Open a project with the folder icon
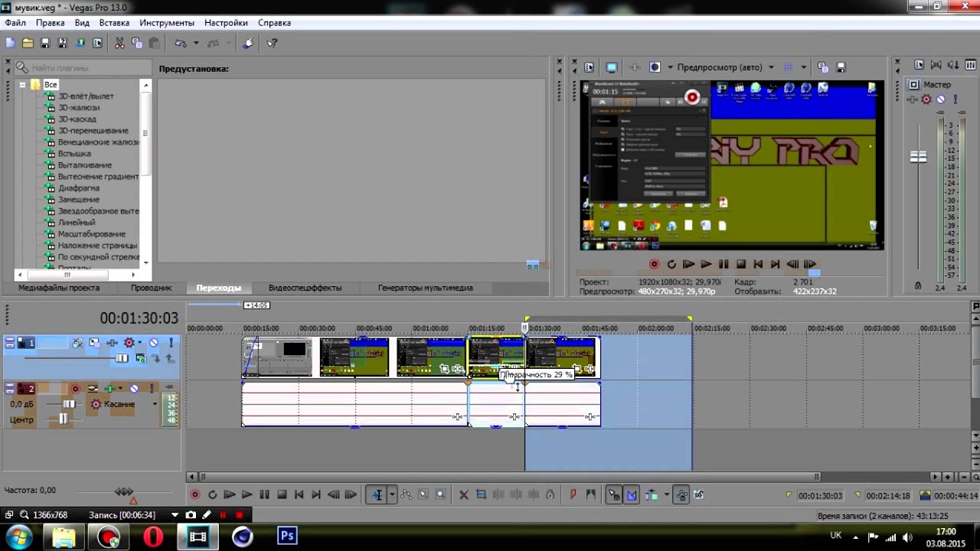 pyautogui.click(x=28, y=44)
